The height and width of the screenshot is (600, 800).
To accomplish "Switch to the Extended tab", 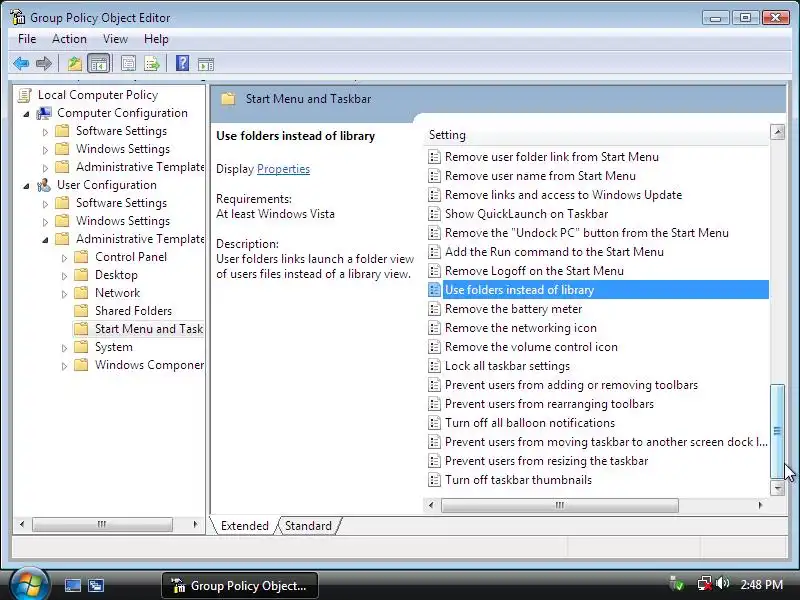I will click(x=244, y=526).
